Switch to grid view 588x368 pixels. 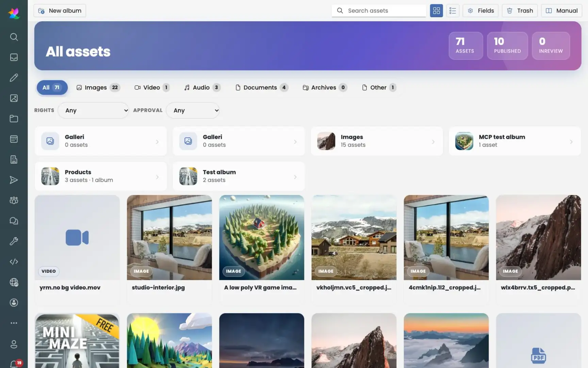pos(436,11)
